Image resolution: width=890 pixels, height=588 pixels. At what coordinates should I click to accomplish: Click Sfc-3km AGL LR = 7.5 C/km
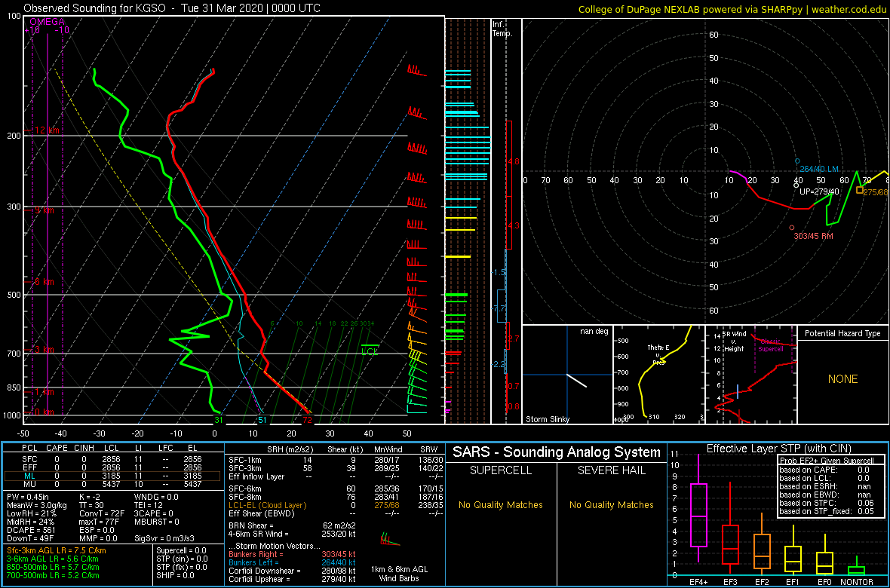point(57,550)
